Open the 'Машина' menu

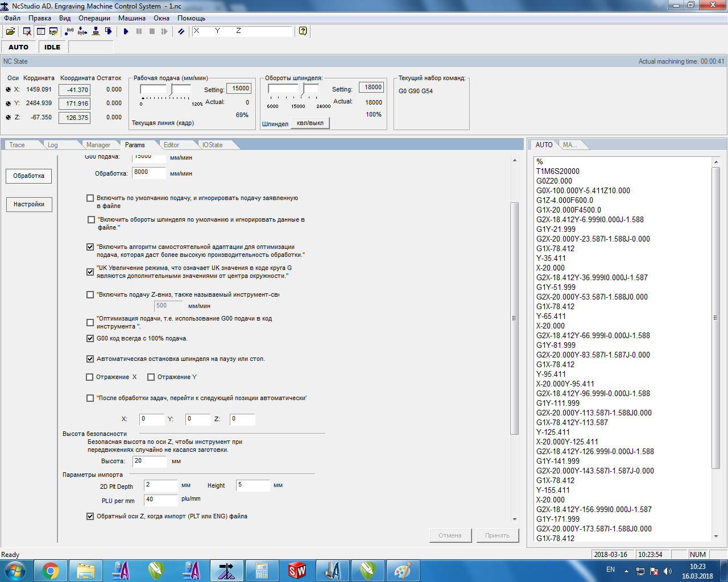[x=132, y=18]
